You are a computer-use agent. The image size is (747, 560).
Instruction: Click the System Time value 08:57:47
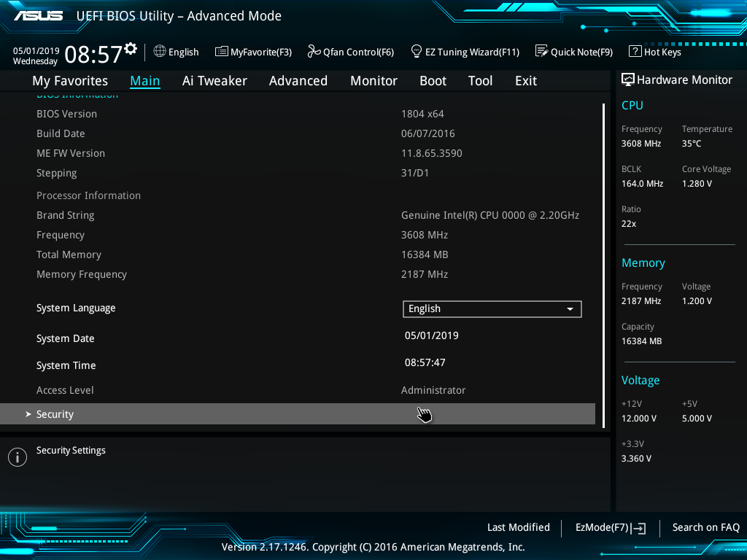(425, 363)
